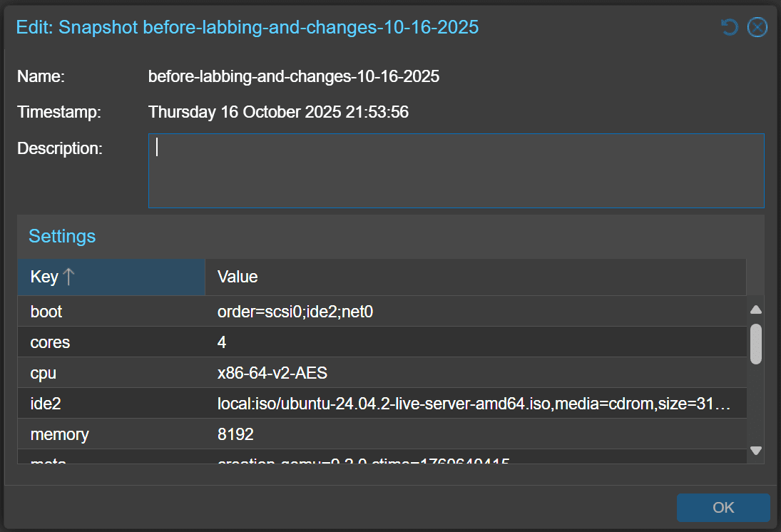Select the memory row showing 8192
781x532 pixels.
(285, 434)
